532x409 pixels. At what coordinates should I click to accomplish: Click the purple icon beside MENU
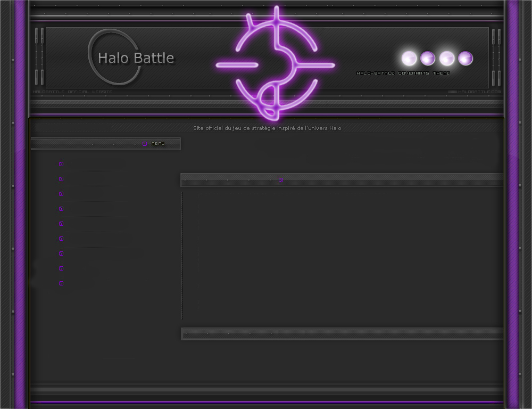click(x=145, y=144)
